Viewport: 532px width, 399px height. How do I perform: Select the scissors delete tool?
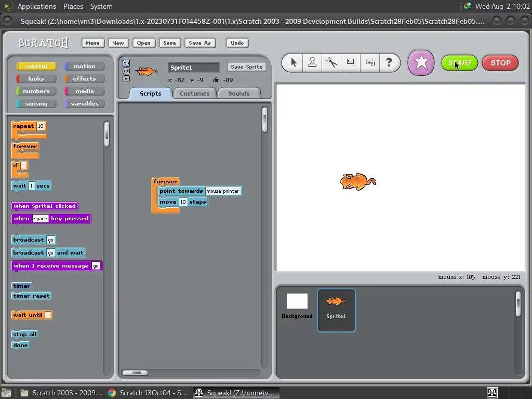(331, 62)
